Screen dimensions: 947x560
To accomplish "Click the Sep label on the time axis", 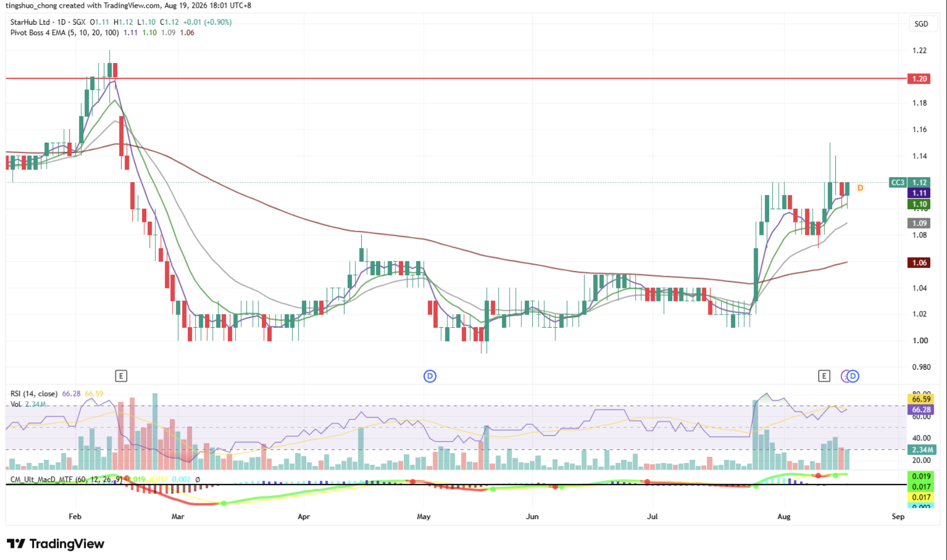I will tap(898, 516).
